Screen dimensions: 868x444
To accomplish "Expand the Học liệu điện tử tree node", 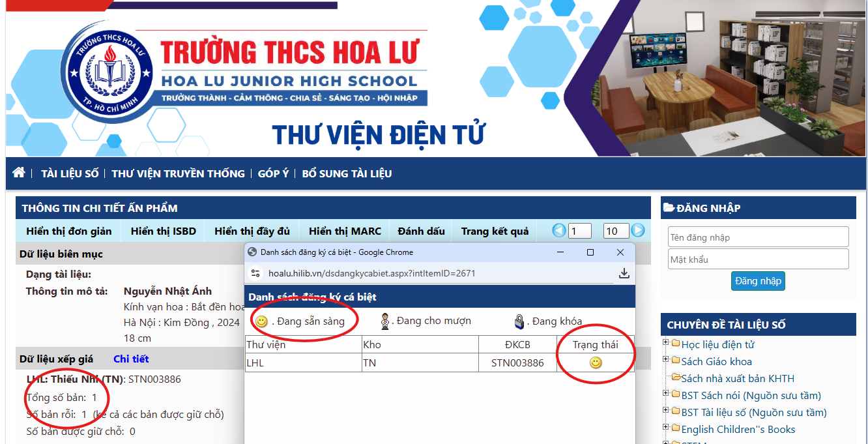I will click(666, 344).
